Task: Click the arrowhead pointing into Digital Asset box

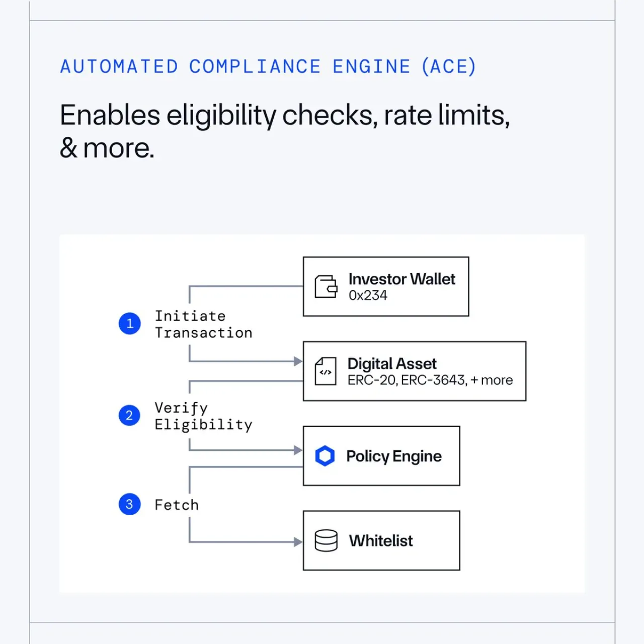Action: 298,361
